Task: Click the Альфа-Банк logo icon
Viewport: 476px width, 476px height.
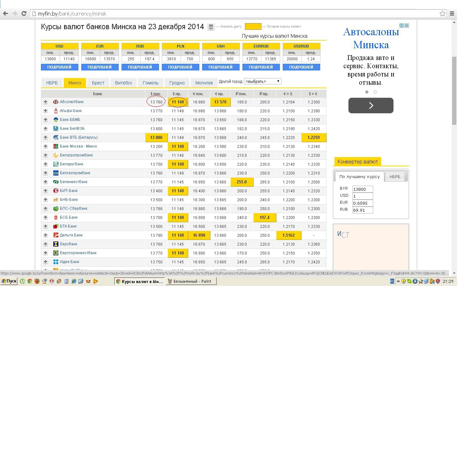Action: coord(56,111)
